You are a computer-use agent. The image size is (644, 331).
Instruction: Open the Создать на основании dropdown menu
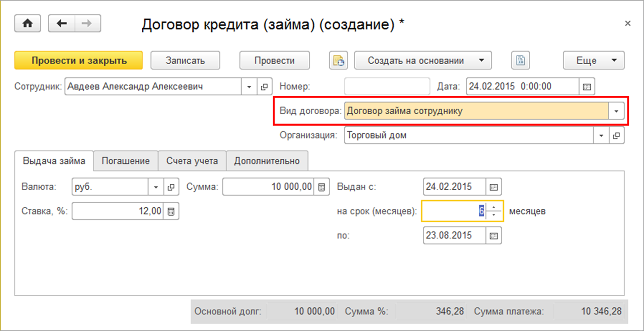click(x=423, y=61)
